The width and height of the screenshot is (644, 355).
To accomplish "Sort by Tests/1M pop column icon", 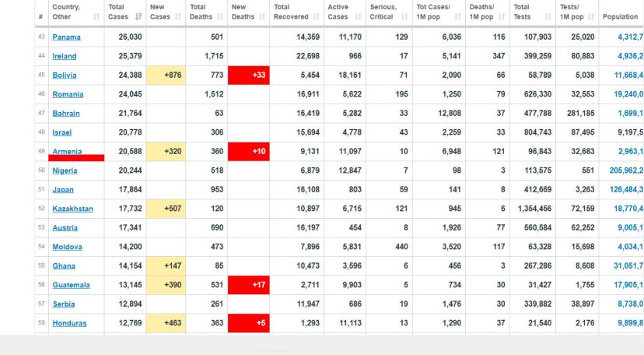I will pyautogui.click(x=591, y=17).
